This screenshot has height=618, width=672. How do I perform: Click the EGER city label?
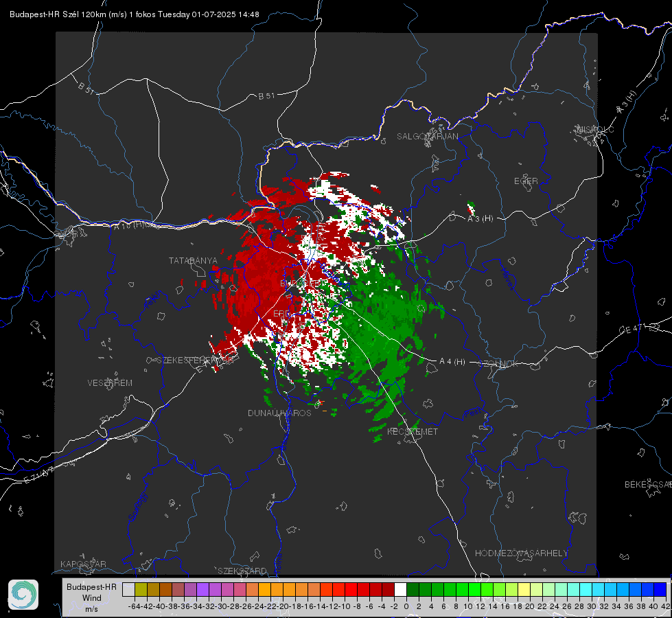526,181
